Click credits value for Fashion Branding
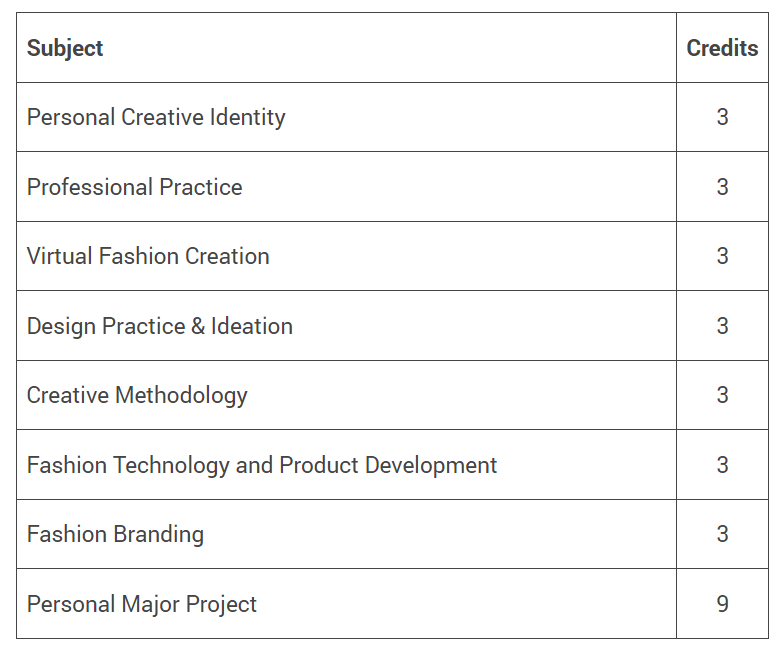The height and width of the screenshot is (651, 781). click(722, 534)
